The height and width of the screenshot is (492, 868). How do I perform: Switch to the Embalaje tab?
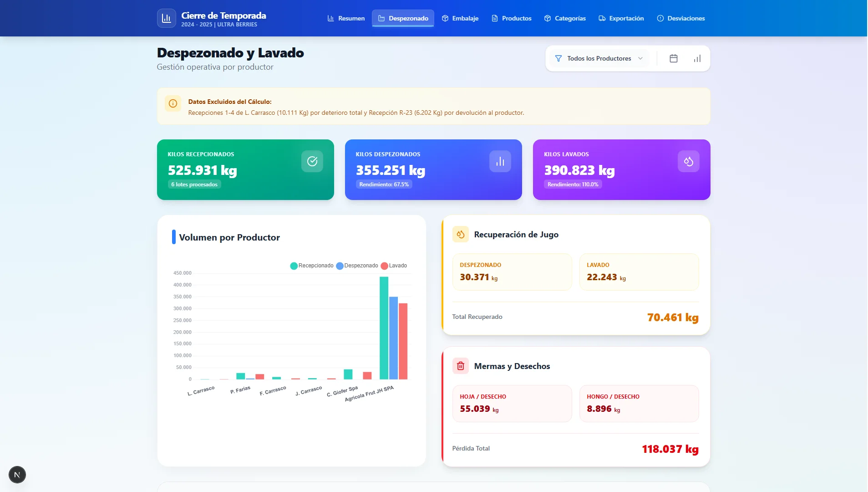(x=460, y=18)
